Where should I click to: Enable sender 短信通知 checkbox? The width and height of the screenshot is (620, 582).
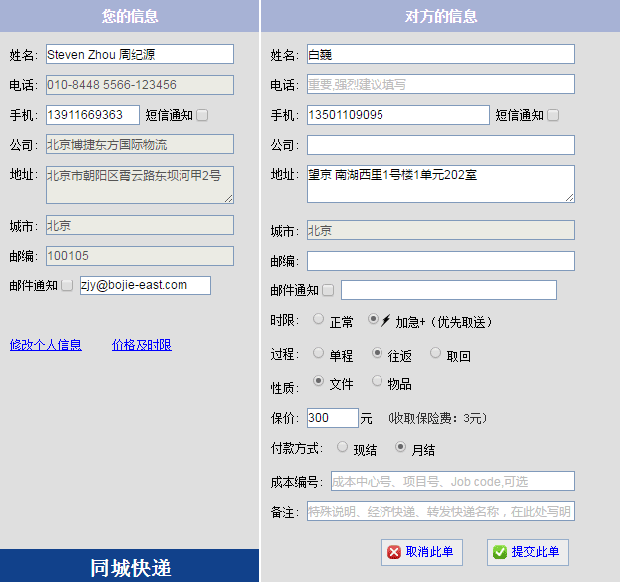pyautogui.click(x=202, y=115)
